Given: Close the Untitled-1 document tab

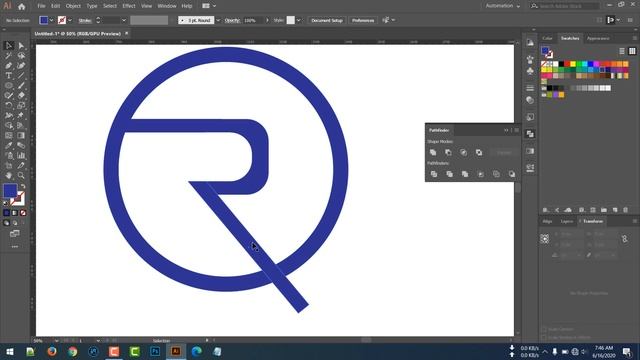Looking at the screenshot, I should coord(127,33).
